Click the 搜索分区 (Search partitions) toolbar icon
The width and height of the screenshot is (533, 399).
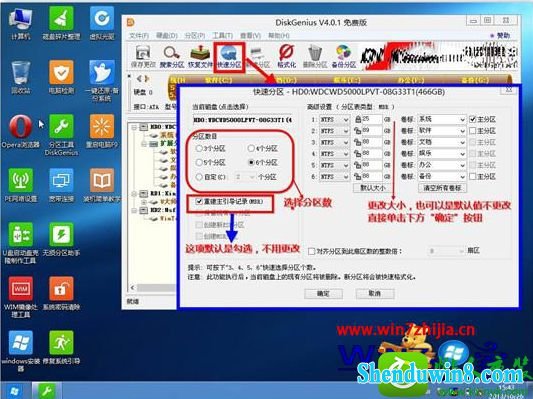[x=172, y=56]
